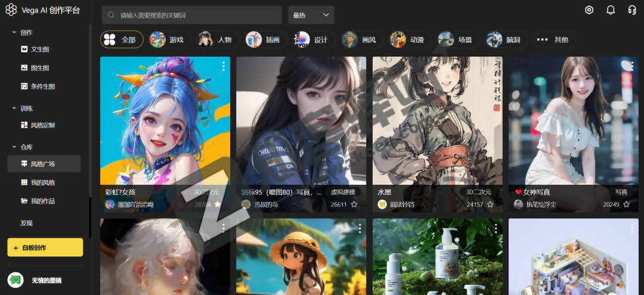Click the 白板创作 button

[x=45, y=247]
